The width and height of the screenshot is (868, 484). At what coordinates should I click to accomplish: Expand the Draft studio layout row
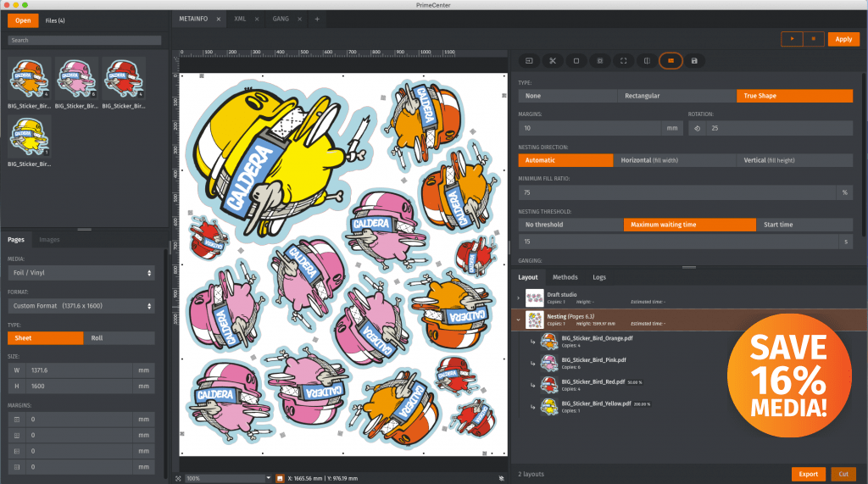[x=518, y=298]
